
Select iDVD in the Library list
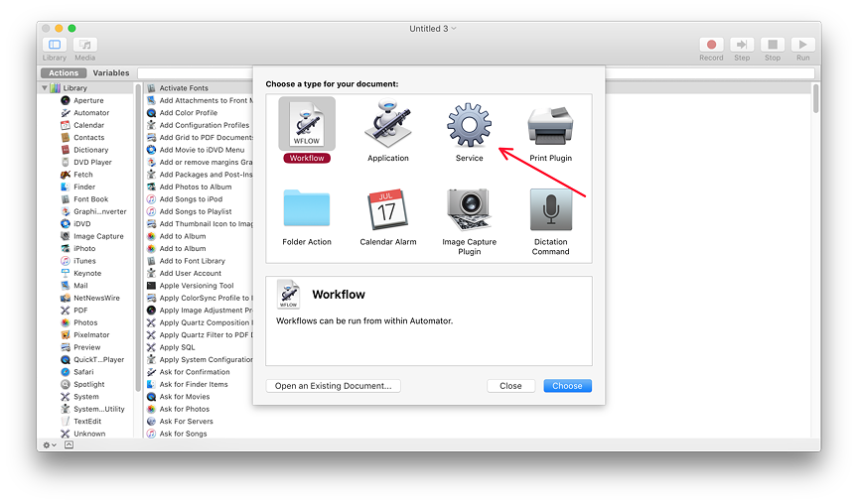coord(82,224)
